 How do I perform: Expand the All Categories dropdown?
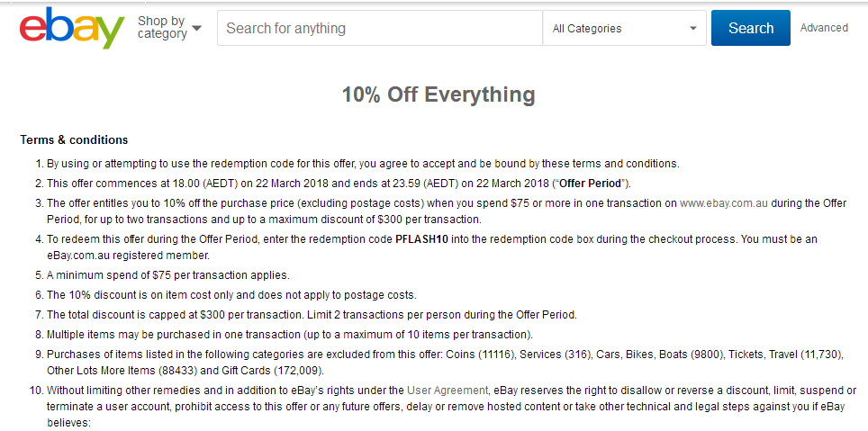click(624, 28)
